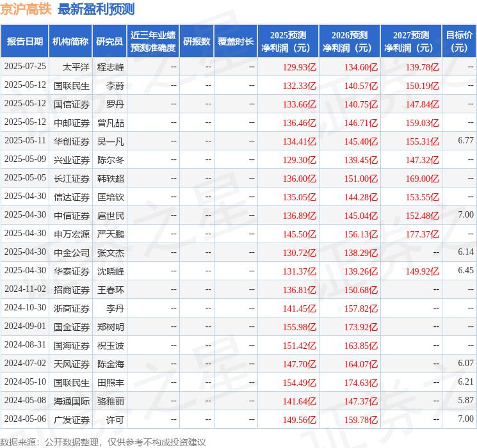Click target price 5.87
The height and width of the screenshot is (448, 477).
(465, 400)
